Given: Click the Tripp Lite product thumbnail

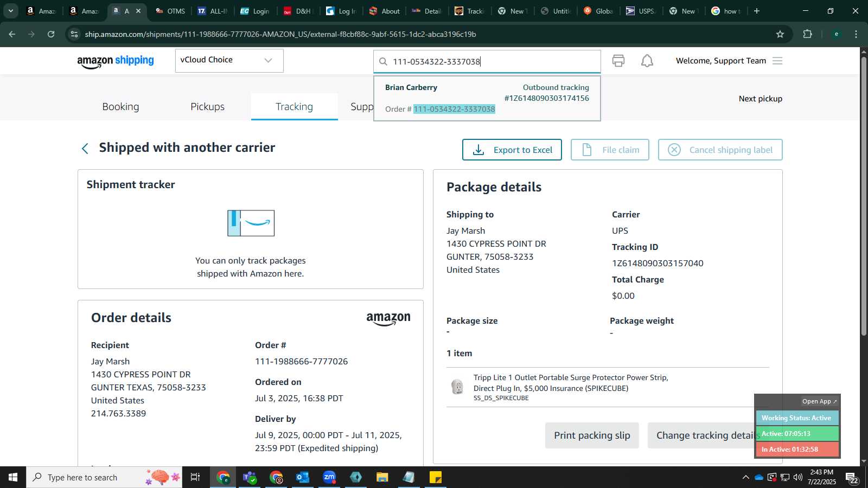Looking at the screenshot, I should [457, 387].
